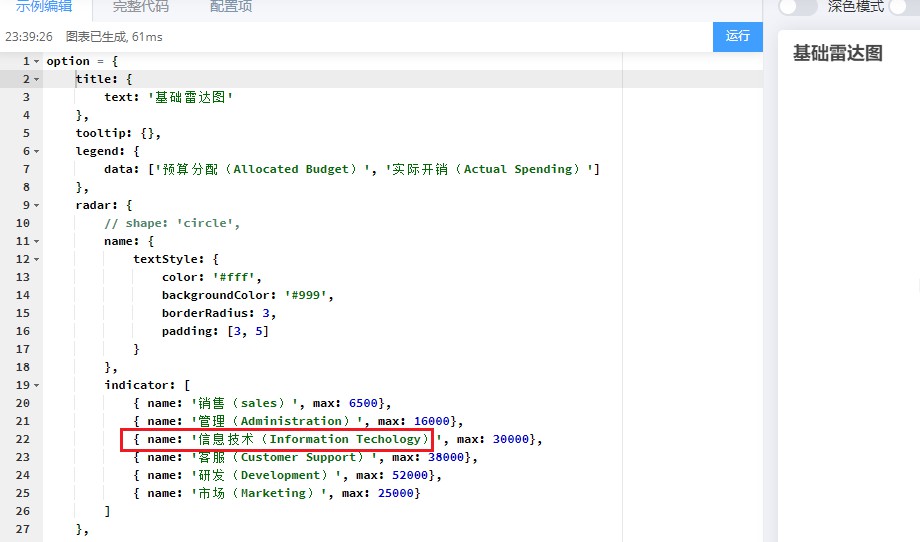Click the 管理 (Administration) indicator line
The width and height of the screenshot is (920, 542).
point(298,421)
